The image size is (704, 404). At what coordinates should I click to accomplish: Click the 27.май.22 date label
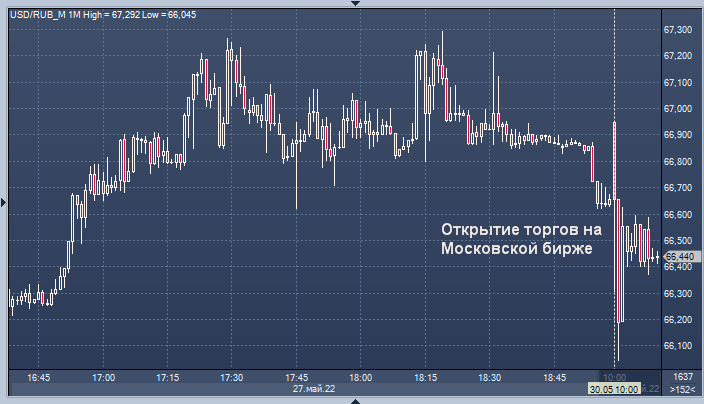click(315, 388)
